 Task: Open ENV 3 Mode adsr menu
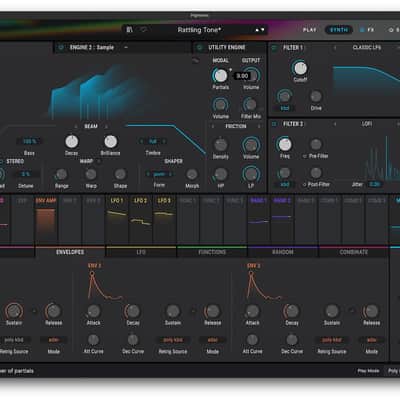(x=371, y=340)
